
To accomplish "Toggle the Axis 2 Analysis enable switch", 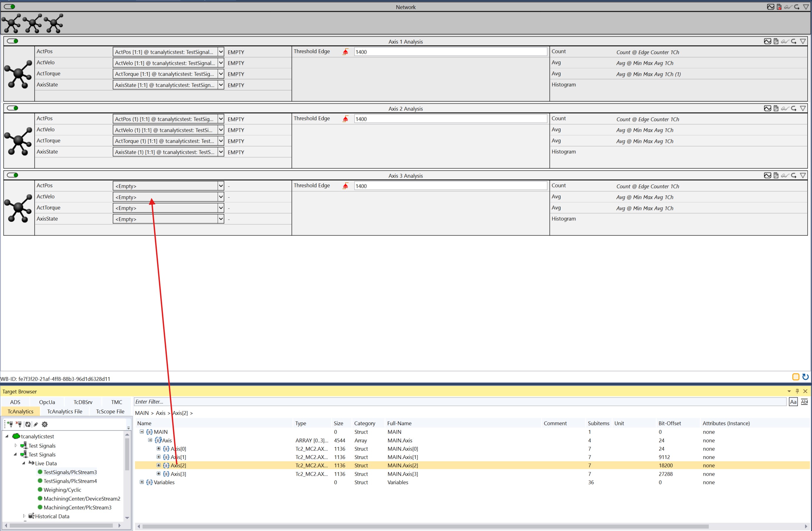I will pos(13,108).
